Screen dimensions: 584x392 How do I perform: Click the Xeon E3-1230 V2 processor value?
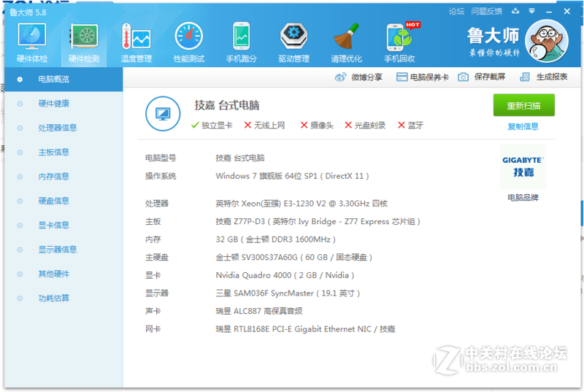point(301,204)
